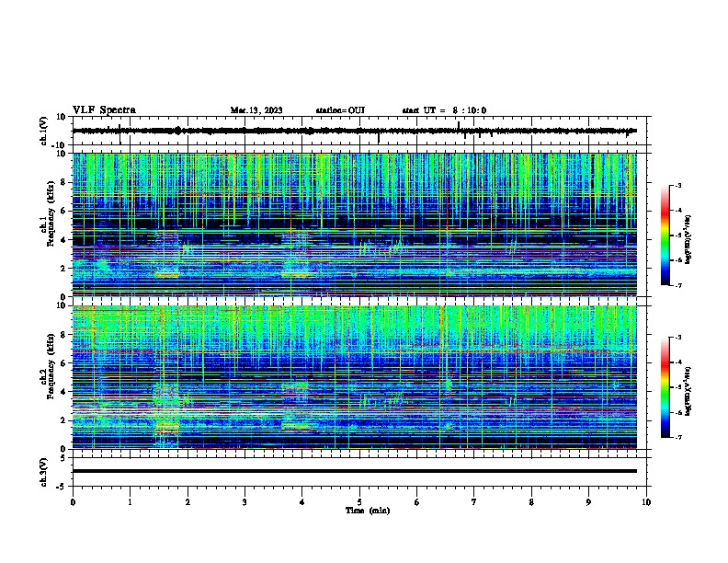This screenshot has width=728, height=563.
Task: Click the ch.2 color bar log(PSD) label
Action: 688,391
